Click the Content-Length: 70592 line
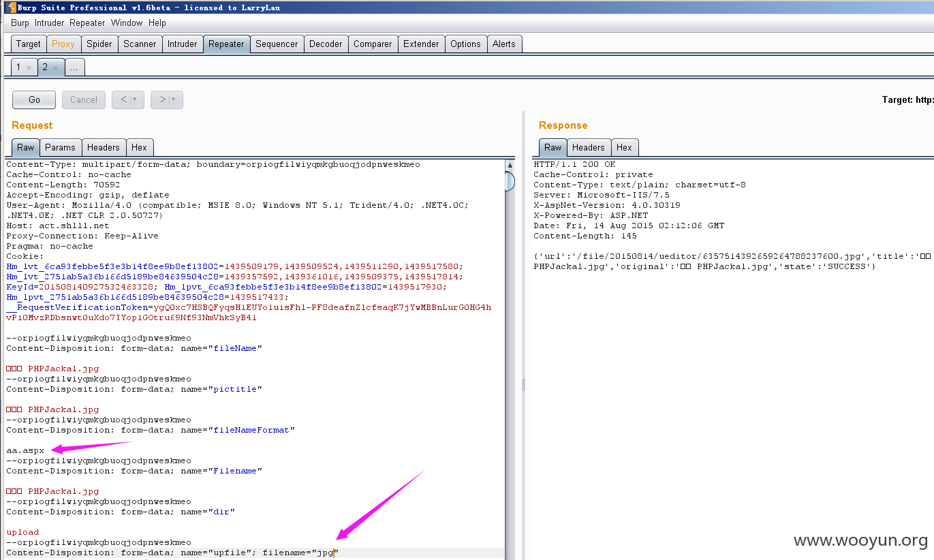The height and width of the screenshot is (560, 934). (63, 185)
